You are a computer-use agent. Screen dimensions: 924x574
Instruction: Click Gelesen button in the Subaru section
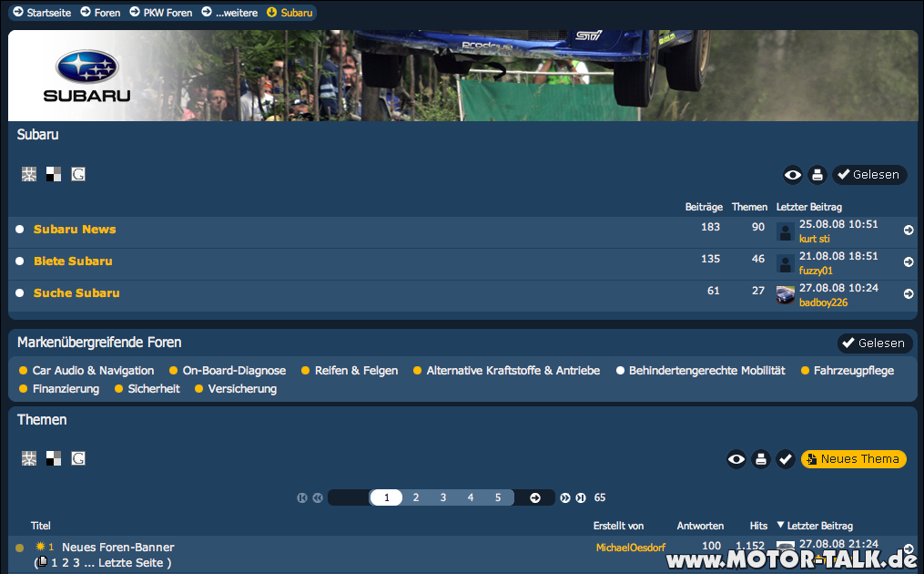pyautogui.click(x=869, y=175)
